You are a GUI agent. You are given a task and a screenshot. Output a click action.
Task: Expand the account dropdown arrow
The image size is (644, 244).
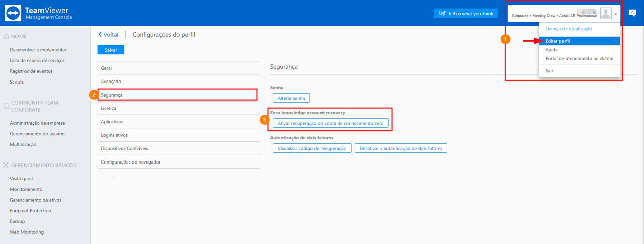pyautogui.click(x=616, y=14)
